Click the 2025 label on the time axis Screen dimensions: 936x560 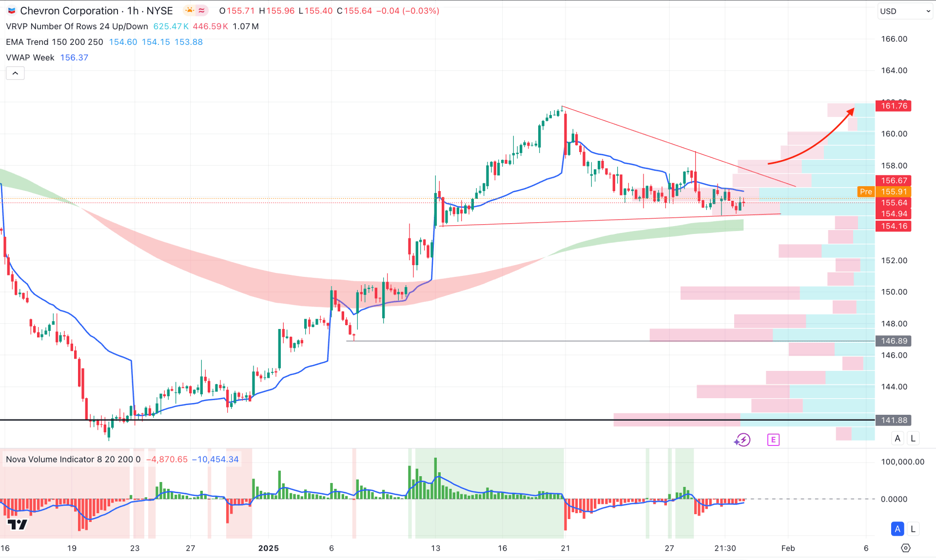coord(269,548)
